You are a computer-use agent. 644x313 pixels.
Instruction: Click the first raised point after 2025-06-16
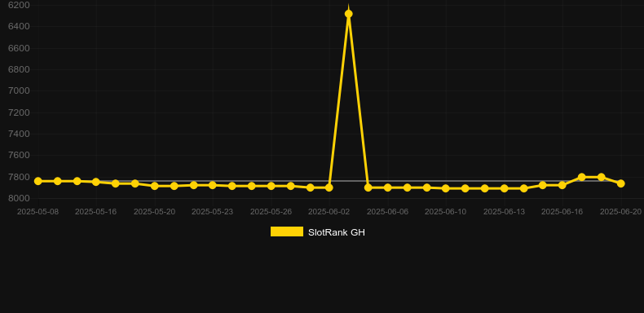[x=581, y=177]
